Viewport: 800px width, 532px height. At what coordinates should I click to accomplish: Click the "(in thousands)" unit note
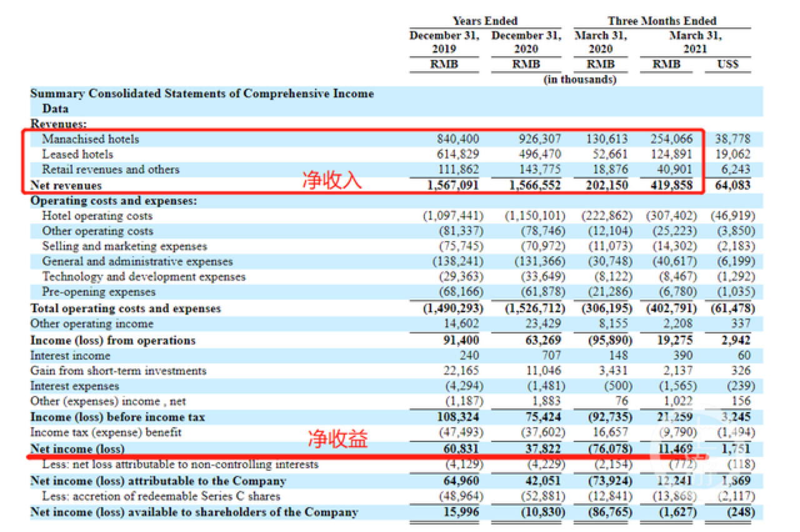point(579,79)
